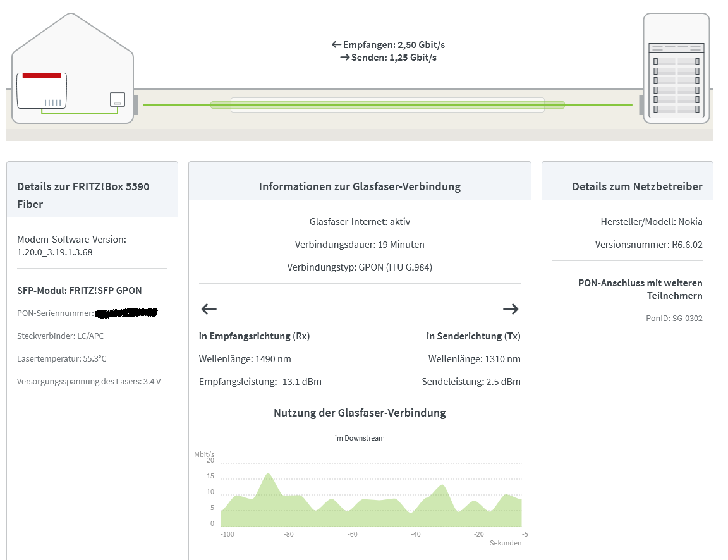Click the right arrow beside Senden 1,25 Gbit/s
Image resolution: width=728 pixels, height=560 pixels.
click(344, 58)
